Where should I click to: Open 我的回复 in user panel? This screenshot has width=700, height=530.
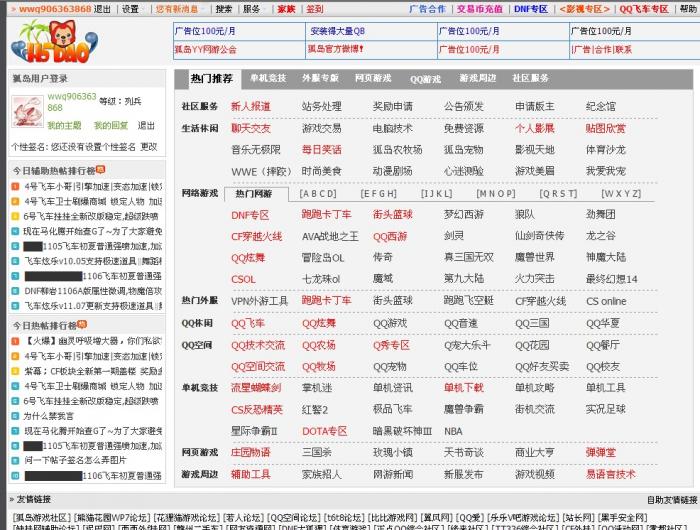(x=111, y=125)
